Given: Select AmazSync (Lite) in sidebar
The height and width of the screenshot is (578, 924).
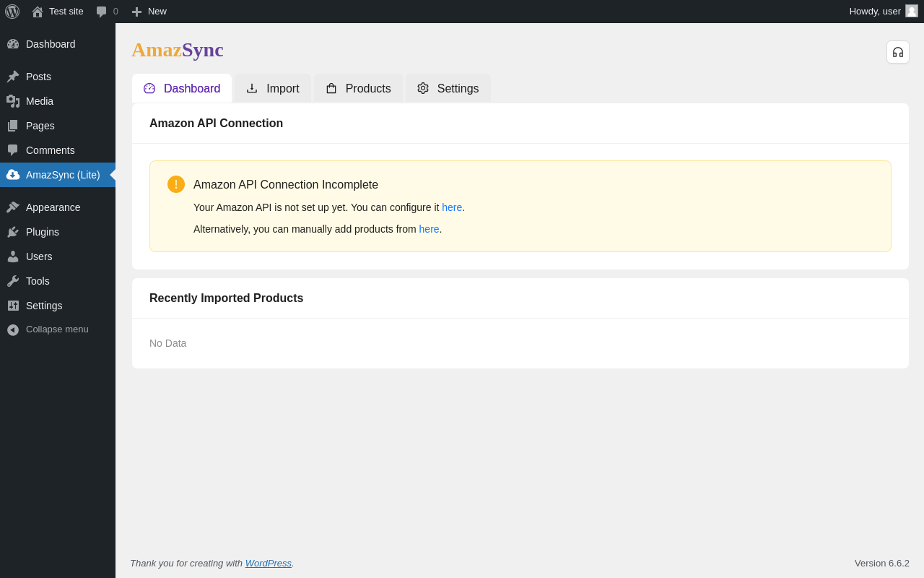Looking at the screenshot, I should (x=63, y=175).
